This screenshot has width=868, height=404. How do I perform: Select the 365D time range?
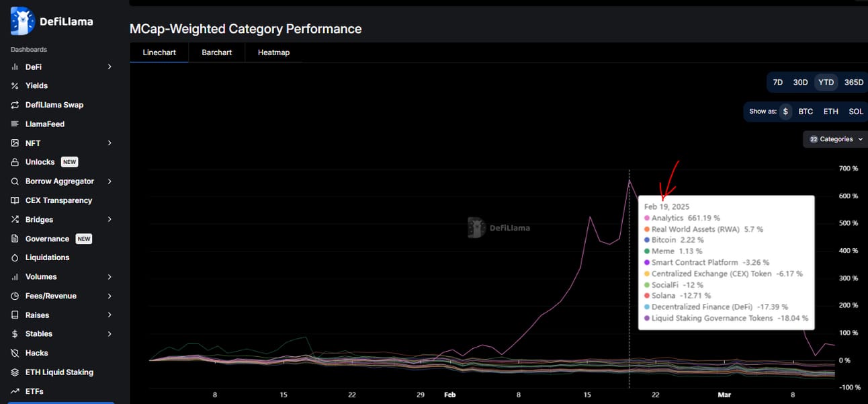pos(853,83)
